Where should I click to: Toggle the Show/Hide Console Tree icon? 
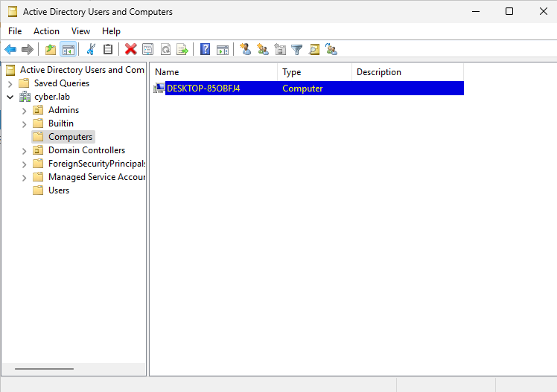(x=68, y=50)
